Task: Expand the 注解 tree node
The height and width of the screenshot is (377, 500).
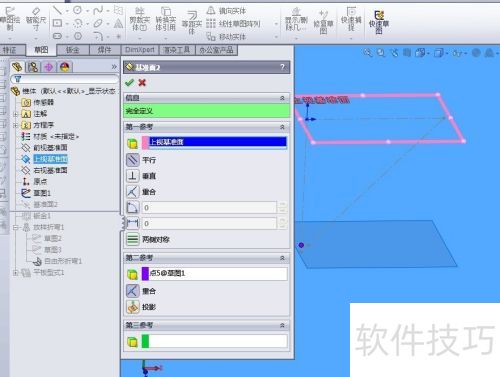Action: pos(15,114)
